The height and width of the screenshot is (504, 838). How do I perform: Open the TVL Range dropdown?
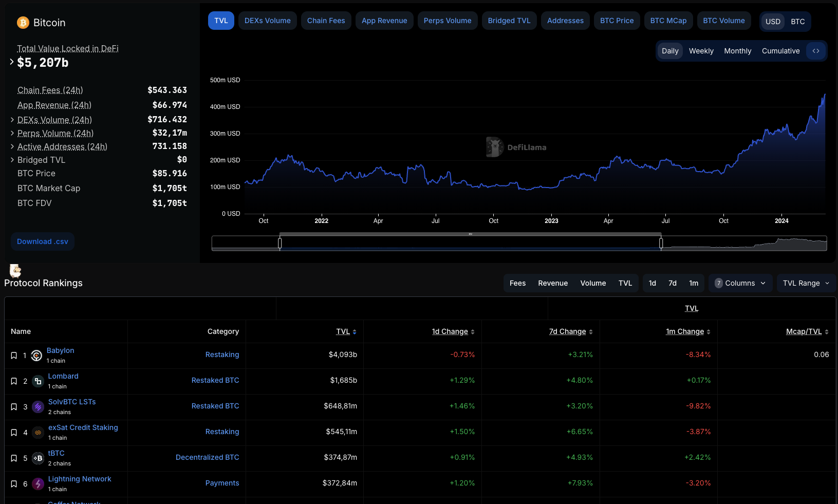click(x=806, y=283)
